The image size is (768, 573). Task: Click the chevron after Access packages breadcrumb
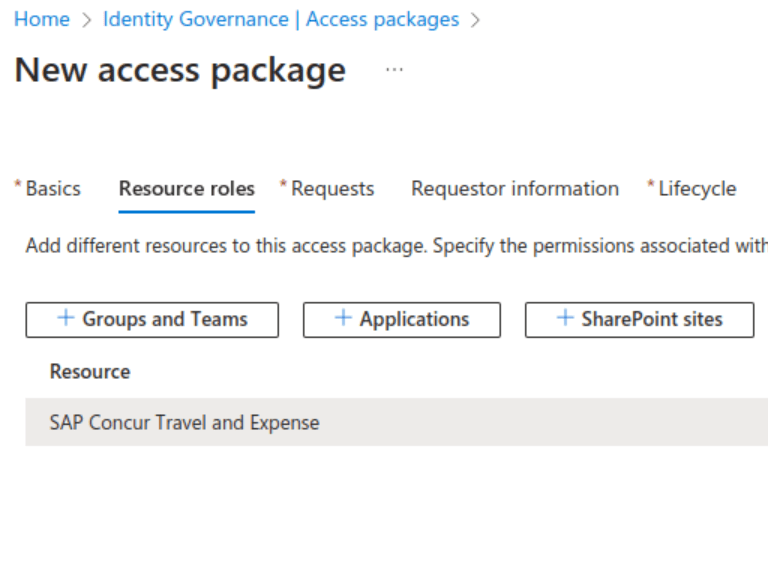point(475,20)
